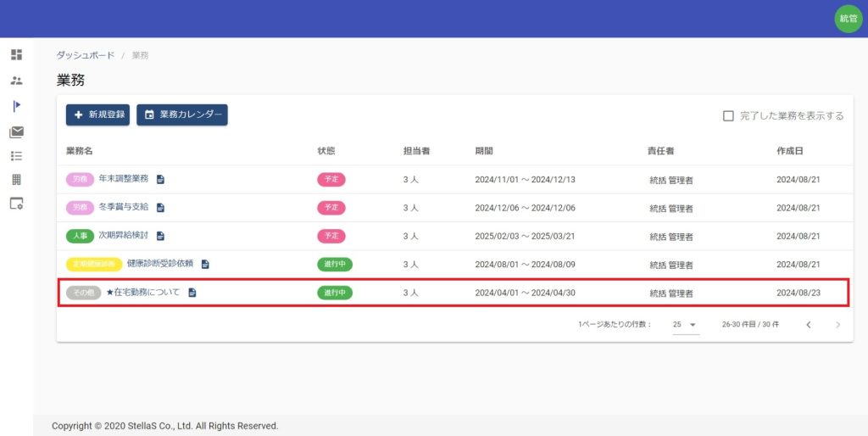The image size is (868, 436).
Task: Click the 進行中 status badge for 健康診断受診依頼
Action: click(335, 264)
